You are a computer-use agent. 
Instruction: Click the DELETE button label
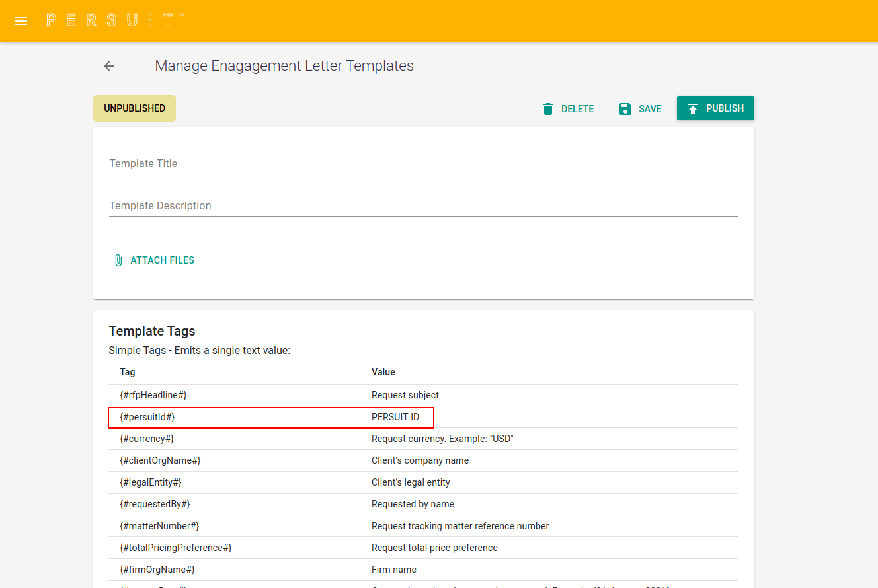point(578,109)
